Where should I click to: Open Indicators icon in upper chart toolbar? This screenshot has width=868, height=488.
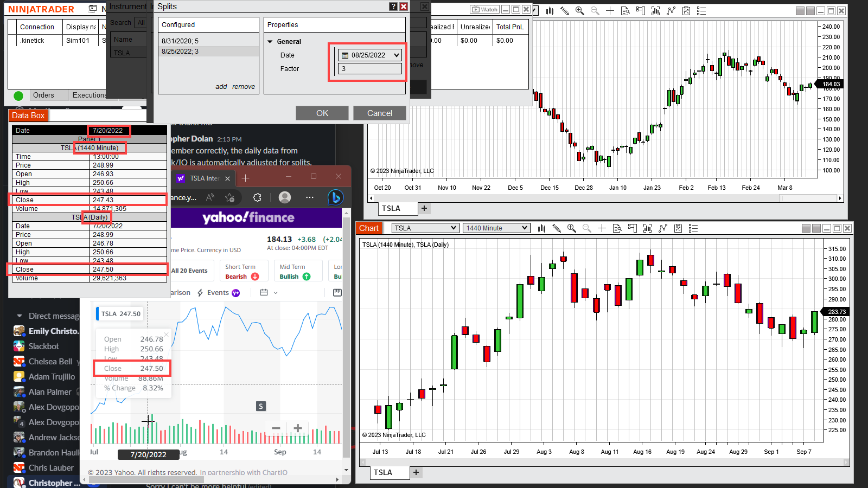click(x=671, y=11)
